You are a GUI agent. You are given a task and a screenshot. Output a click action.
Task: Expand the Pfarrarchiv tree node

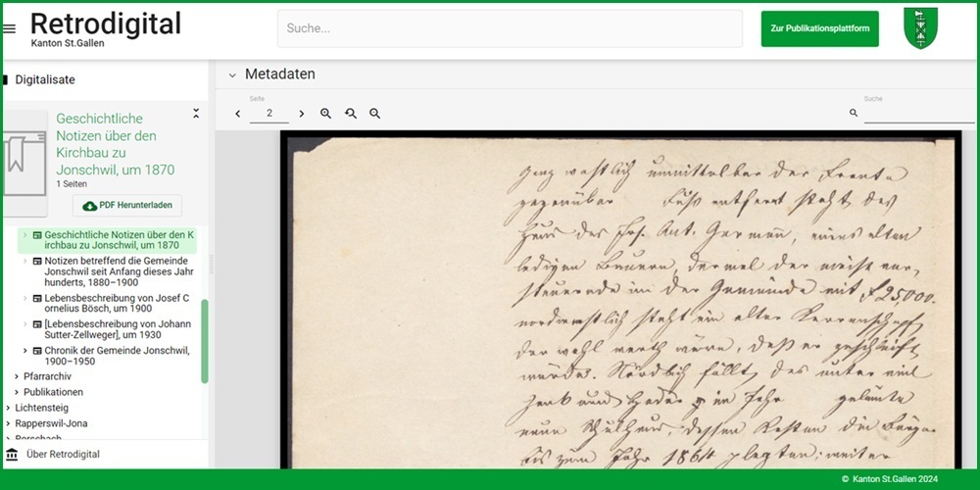coord(17,376)
